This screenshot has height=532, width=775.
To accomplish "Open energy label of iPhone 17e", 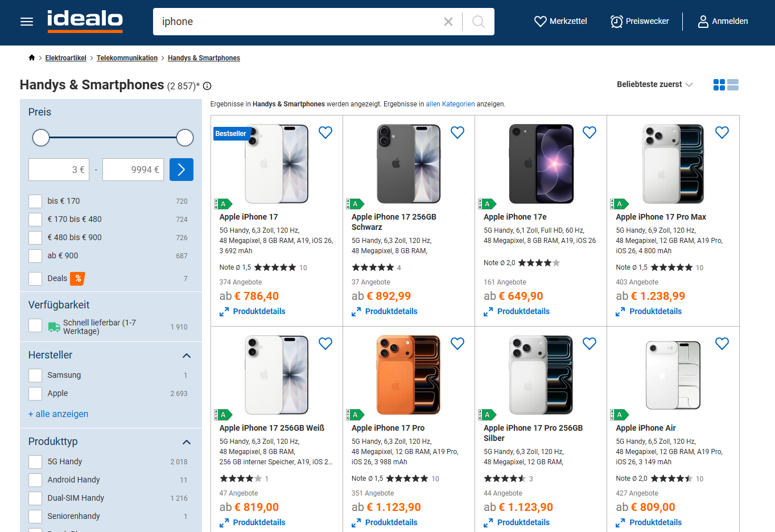I will (x=487, y=204).
